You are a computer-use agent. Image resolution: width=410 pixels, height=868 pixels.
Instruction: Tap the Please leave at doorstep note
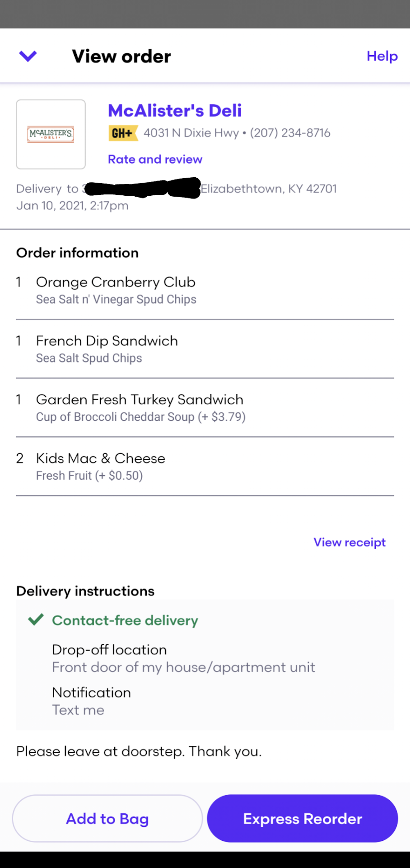tap(139, 751)
